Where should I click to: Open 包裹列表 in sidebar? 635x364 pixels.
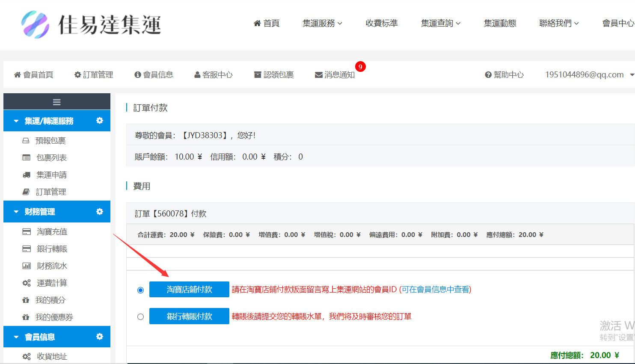pos(51,157)
